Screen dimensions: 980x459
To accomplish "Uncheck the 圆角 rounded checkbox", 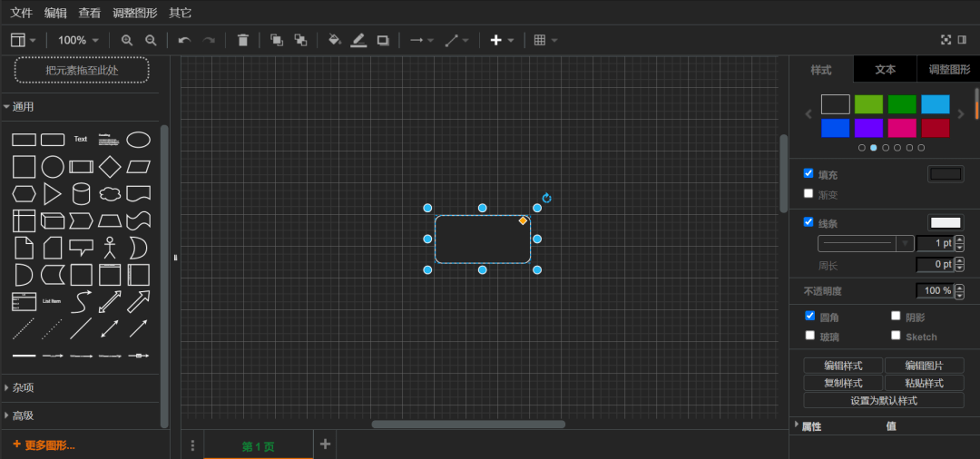I will pyautogui.click(x=810, y=316).
